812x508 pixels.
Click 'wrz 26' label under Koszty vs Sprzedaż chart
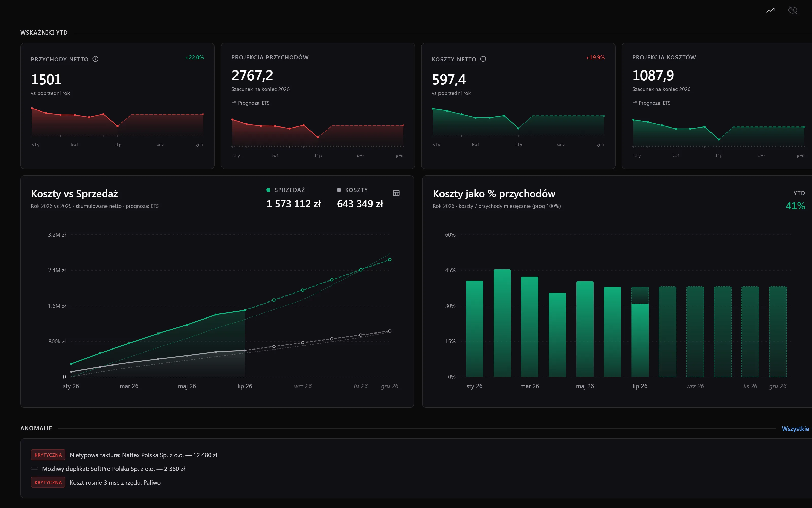[303, 386]
